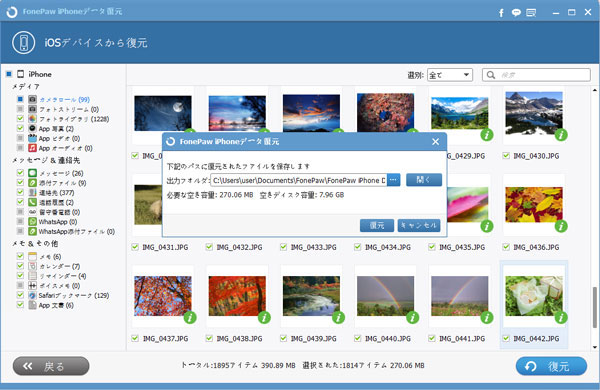Open the filter dropdown set to 全て
The width and height of the screenshot is (600, 390).
[x=450, y=75]
